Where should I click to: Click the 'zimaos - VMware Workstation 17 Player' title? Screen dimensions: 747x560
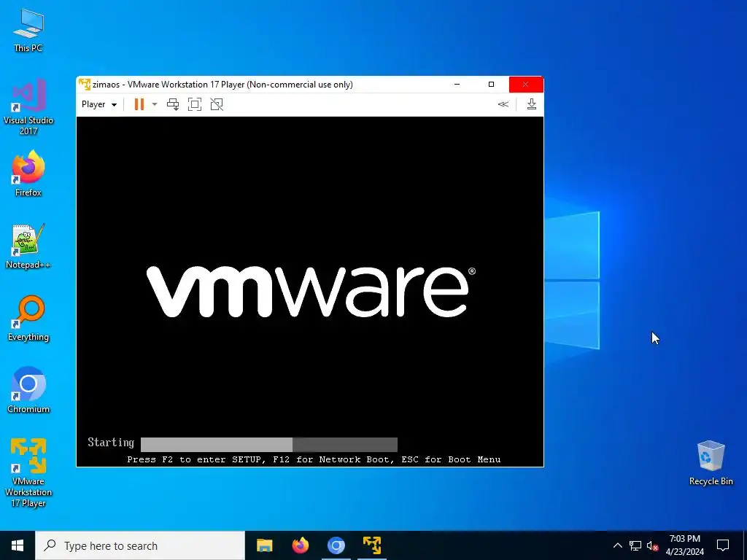tap(222, 85)
